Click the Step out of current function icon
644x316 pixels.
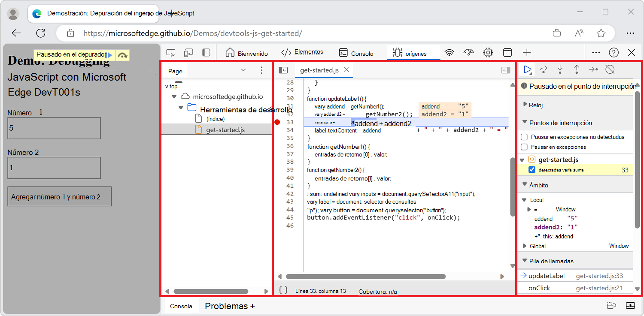(577, 69)
